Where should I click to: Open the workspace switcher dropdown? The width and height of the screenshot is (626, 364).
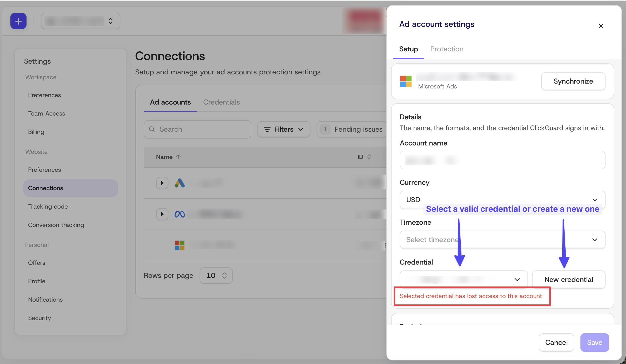point(80,21)
